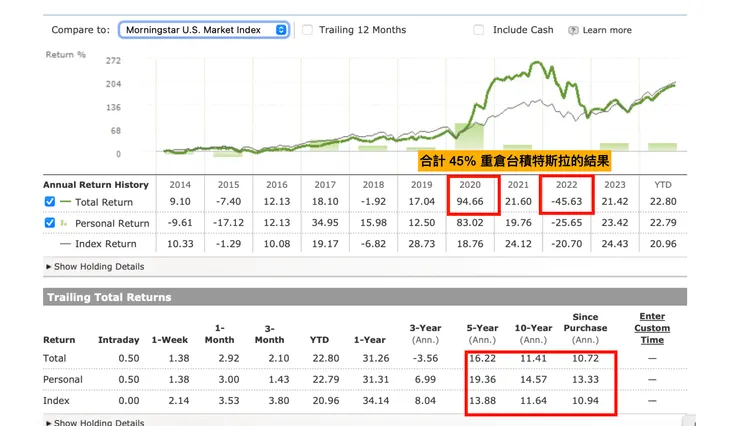
Task: Click the -45.63 Total Return value
Action: pos(566,201)
